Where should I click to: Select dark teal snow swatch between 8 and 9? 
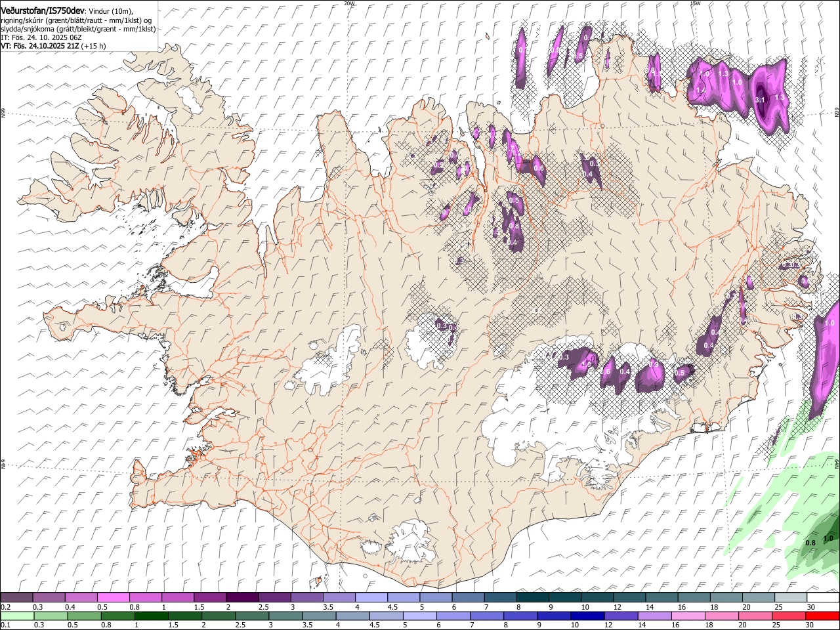point(533,597)
